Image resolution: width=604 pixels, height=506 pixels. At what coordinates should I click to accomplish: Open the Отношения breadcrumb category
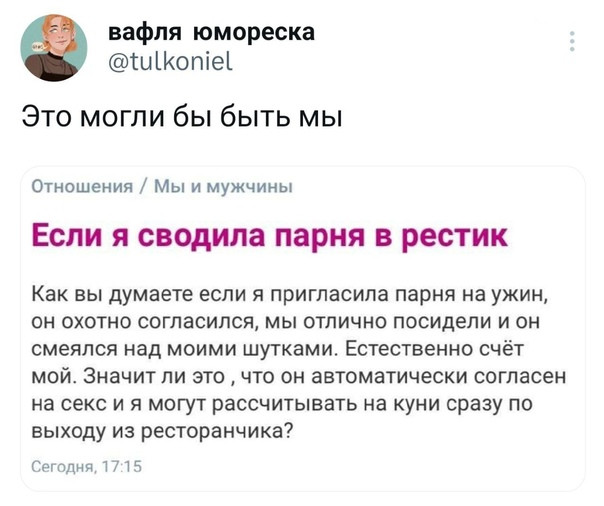click(x=82, y=187)
